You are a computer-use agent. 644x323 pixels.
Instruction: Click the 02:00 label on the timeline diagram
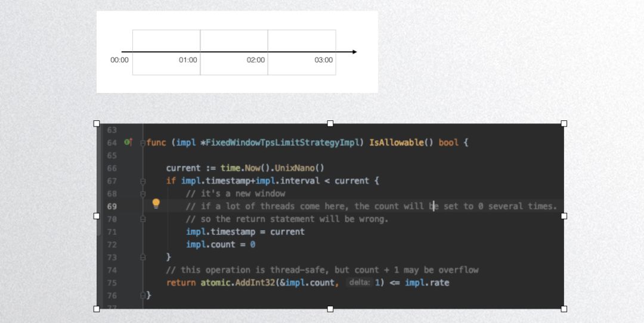tap(256, 60)
